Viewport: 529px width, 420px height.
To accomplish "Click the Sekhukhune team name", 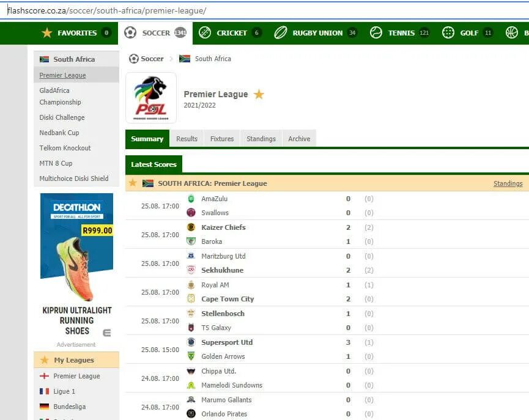I will 223,270.
